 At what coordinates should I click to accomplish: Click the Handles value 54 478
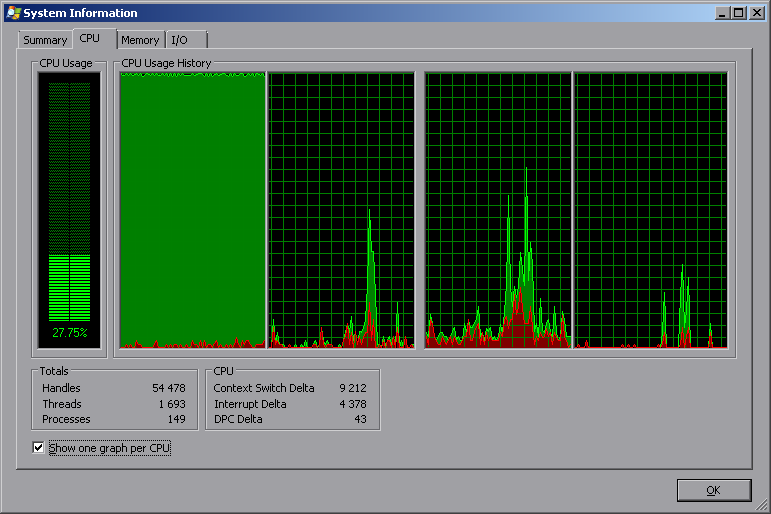click(x=169, y=388)
